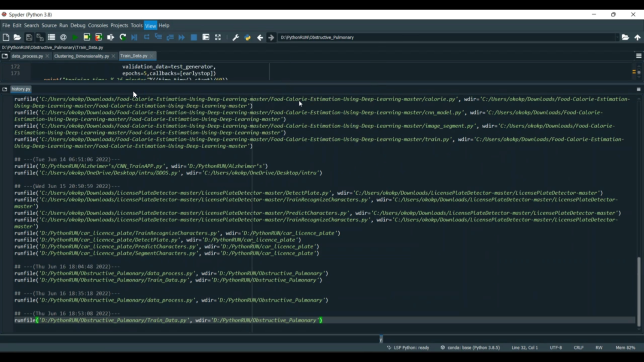Click the Re-run last script icon
644x362 pixels.
tap(123, 37)
